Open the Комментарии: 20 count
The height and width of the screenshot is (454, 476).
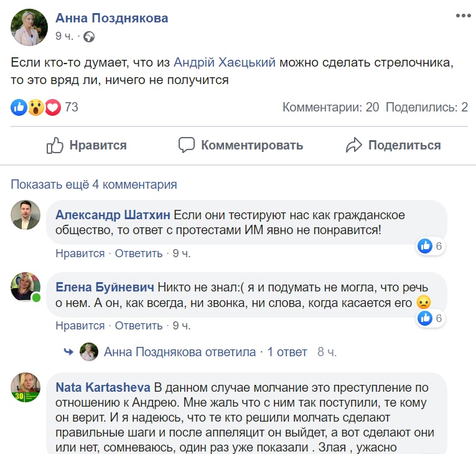[x=330, y=107]
